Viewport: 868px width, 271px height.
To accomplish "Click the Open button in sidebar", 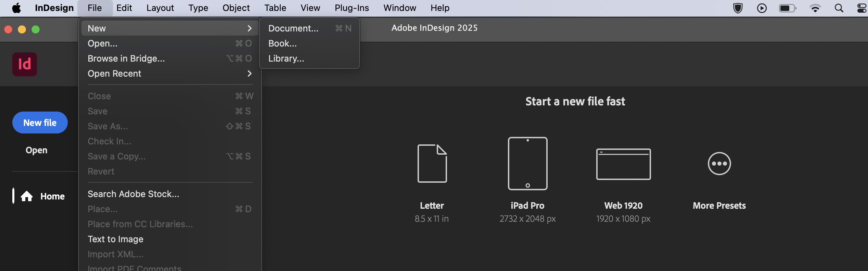I will [37, 150].
